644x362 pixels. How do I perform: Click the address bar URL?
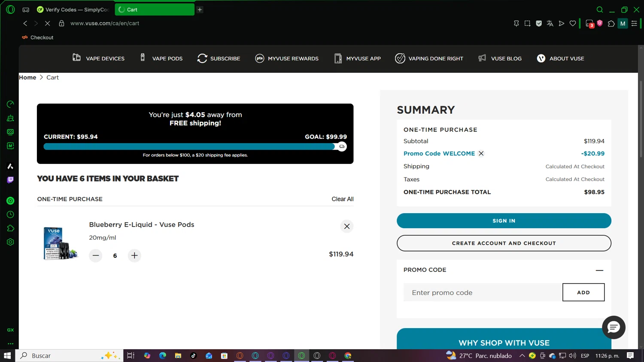click(105, 23)
